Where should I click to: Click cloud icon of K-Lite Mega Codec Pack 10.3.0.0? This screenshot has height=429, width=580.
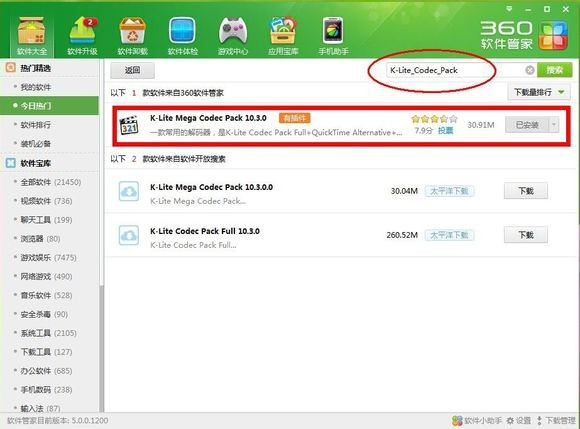[129, 191]
